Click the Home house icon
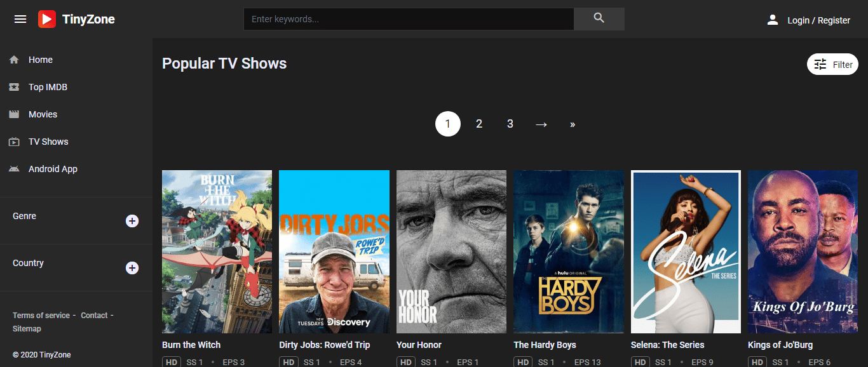This screenshot has width=868, height=367. coord(14,60)
